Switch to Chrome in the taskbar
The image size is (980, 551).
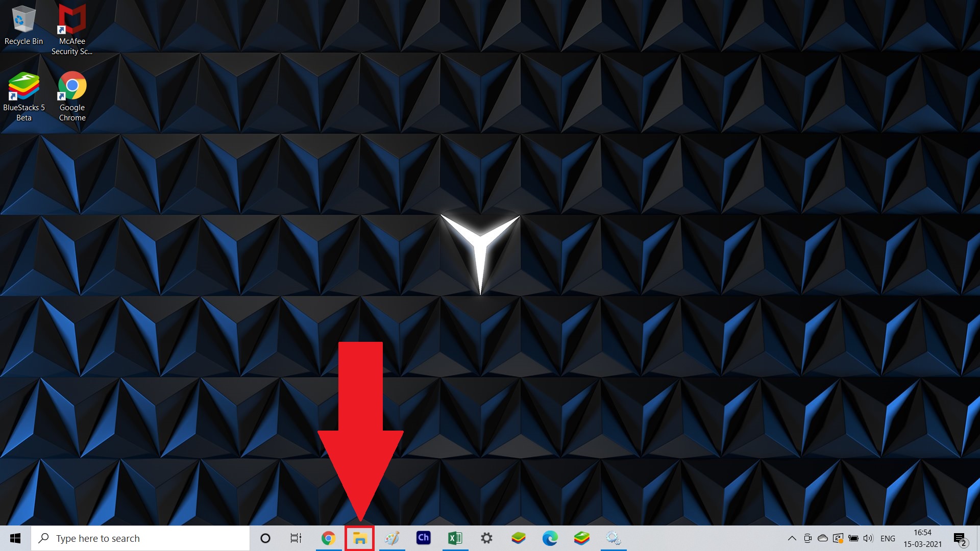click(x=328, y=538)
